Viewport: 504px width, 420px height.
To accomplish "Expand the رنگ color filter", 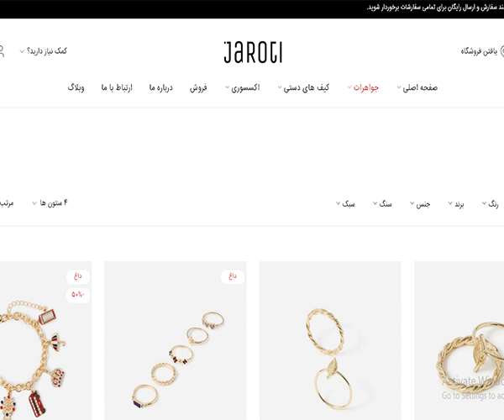I will (490, 204).
